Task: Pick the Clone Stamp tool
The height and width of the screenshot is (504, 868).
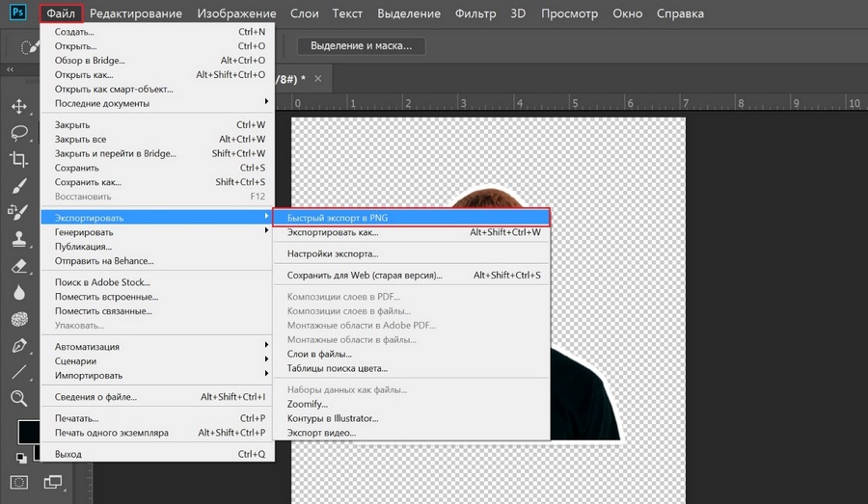Action: 18,239
